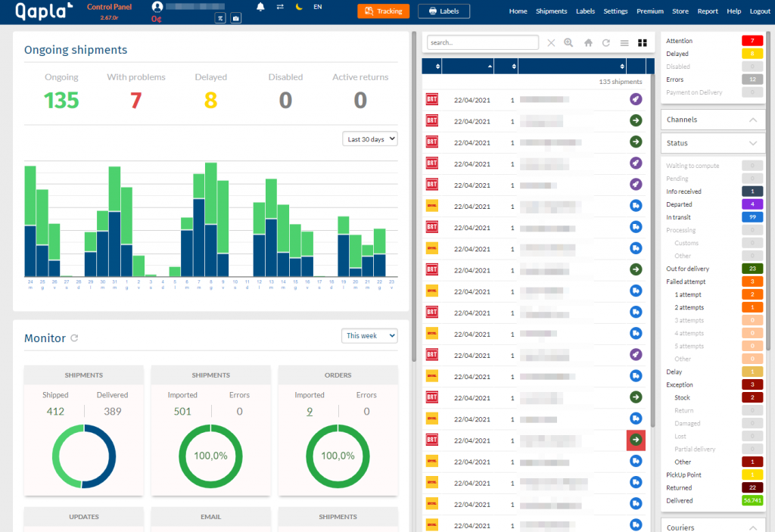Filter by Errors grey badge 12
Image resolution: width=775 pixels, height=532 pixels.
752,79
